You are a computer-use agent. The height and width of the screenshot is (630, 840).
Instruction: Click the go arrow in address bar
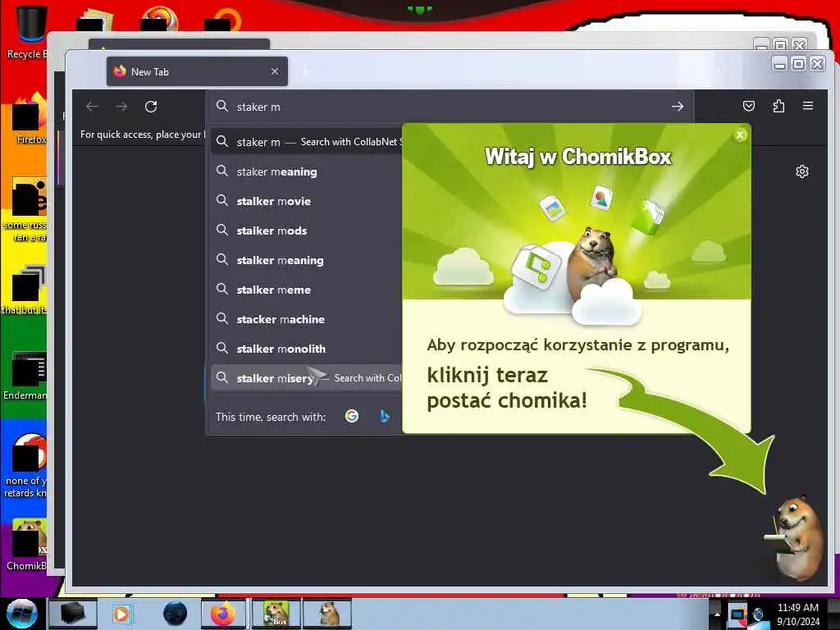pyautogui.click(x=677, y=107)
